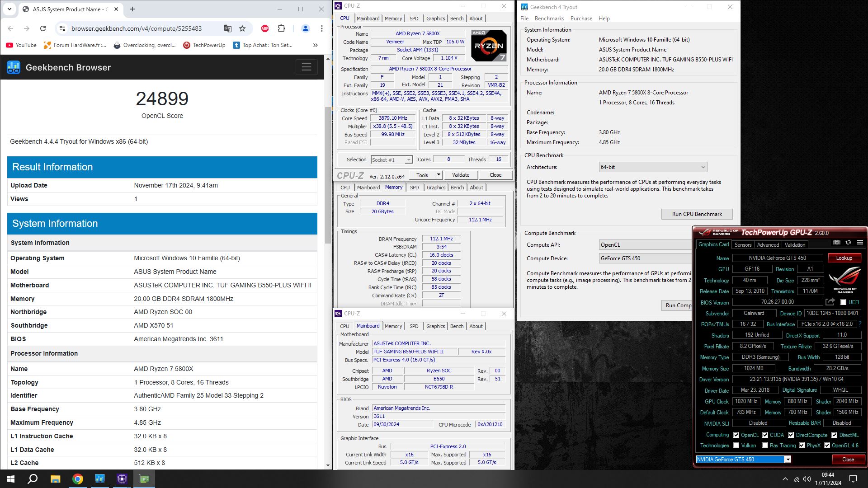
Task: Open the taskbar notification center
Action: click(x=853, y=479)
